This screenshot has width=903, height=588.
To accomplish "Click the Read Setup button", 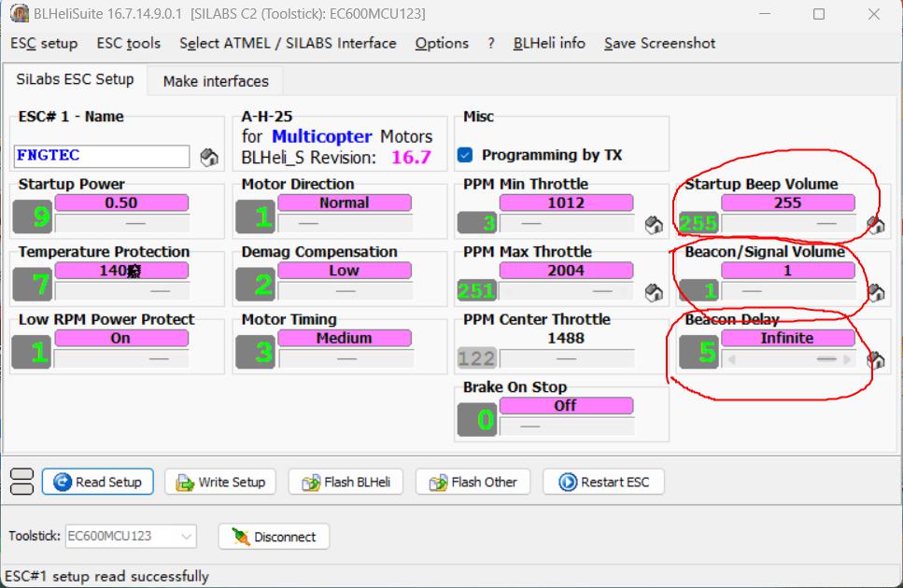I will point(97,482).
